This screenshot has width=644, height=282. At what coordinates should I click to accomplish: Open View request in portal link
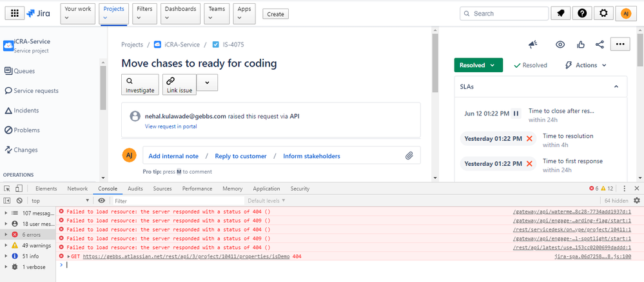pyautogui.click(x=171, y=126)
